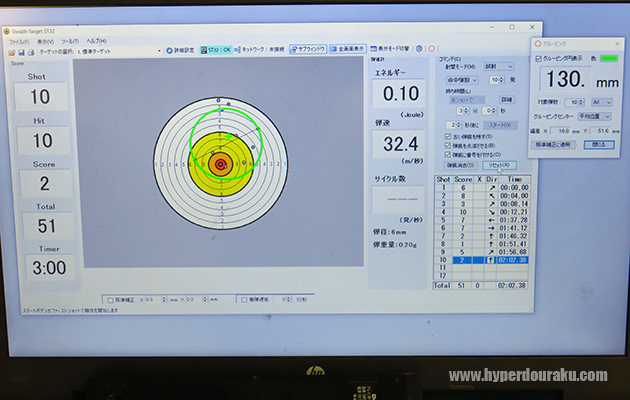Toggle the number bullet marks checkbox
Viewport: 630px width, 400px height.
(x=448, y=155)
